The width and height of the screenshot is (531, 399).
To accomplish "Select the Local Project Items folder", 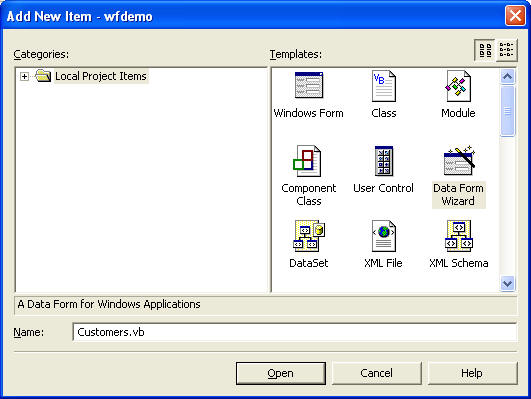I will tap(101, 76).
